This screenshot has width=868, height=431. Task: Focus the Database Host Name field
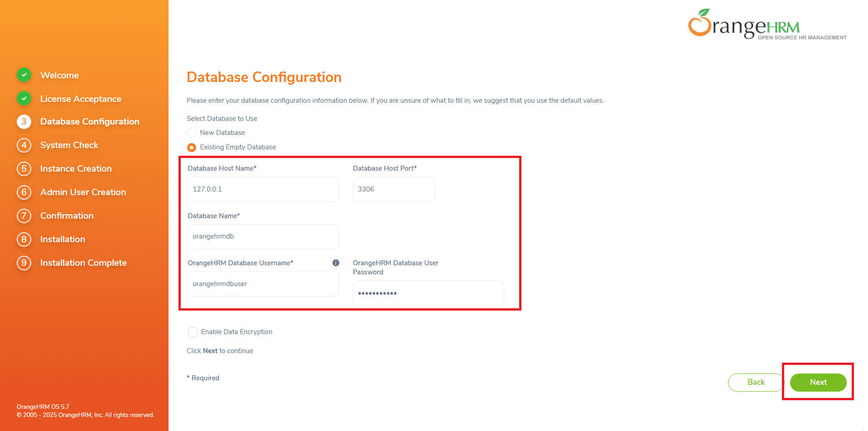pyautogui.click(x=263, y=189)
